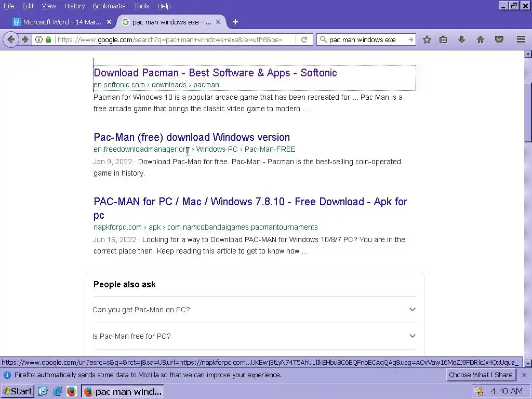The height and width of the screenshot is (399, 532).
Task: Expand "Can you get Pac-Man on PC?"
Action: click(254, 310)
